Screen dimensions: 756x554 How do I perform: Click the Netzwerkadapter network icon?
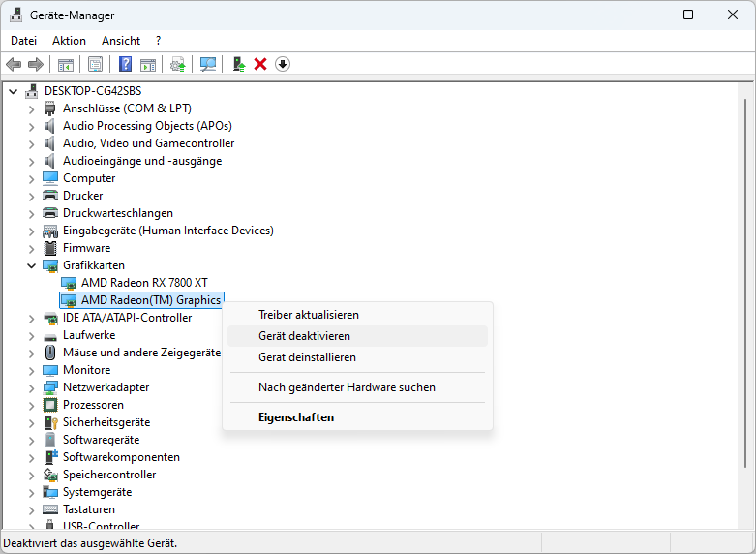tap(50, 387)
